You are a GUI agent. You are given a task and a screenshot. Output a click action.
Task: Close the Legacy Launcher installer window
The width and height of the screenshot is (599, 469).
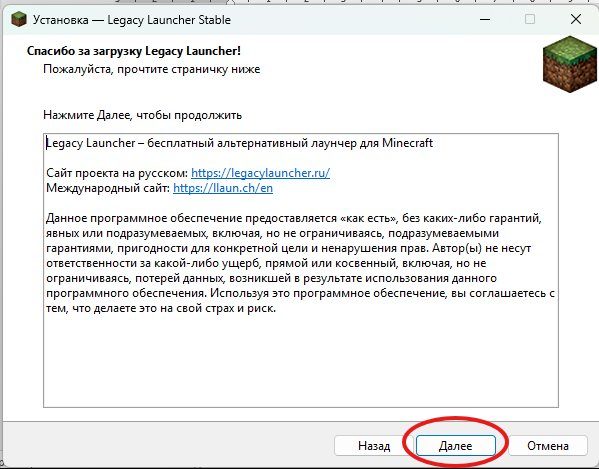(576, 19)
